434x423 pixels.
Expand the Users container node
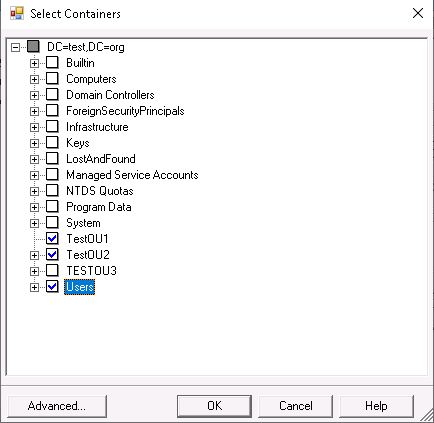coord(34,287)
